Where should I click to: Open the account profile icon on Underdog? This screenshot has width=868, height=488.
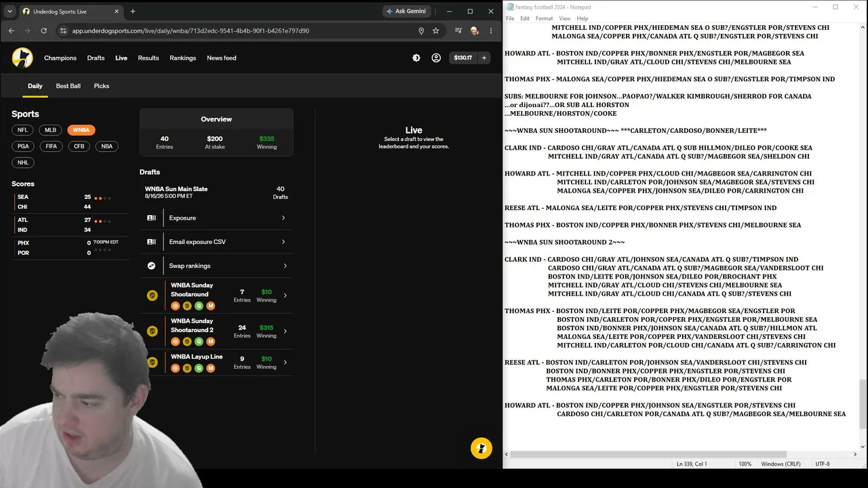[436, 58]
